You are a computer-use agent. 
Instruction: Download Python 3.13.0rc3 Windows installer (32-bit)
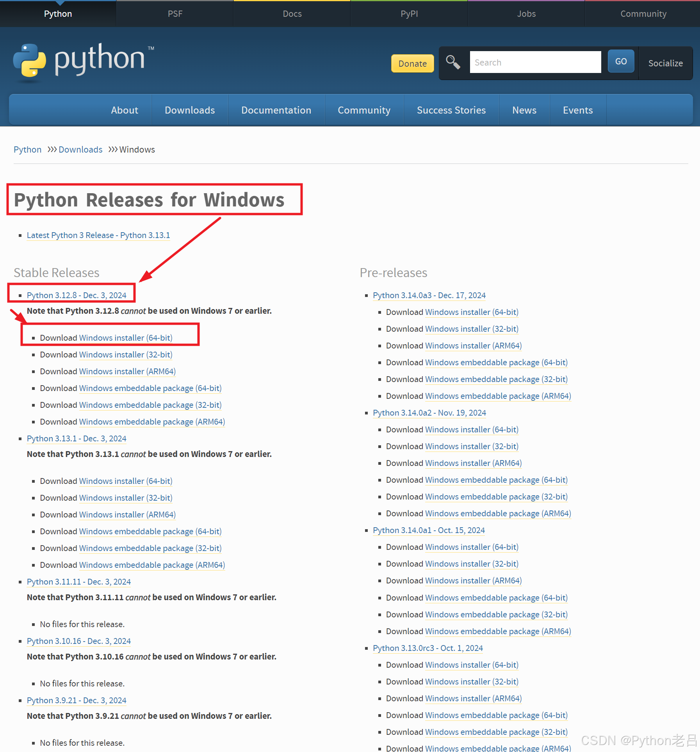tap(472, 682)
